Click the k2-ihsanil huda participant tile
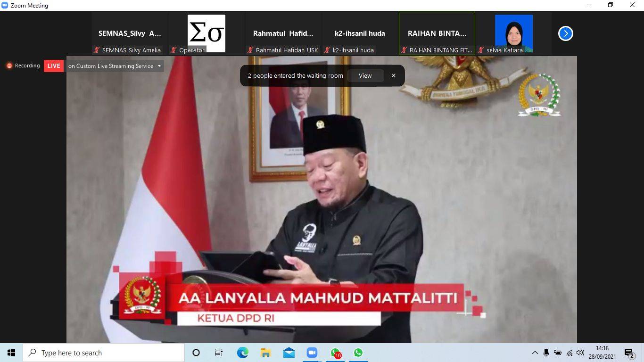Image resolution: width=644 pixels, height=362 pixels. tap(360, 33)
